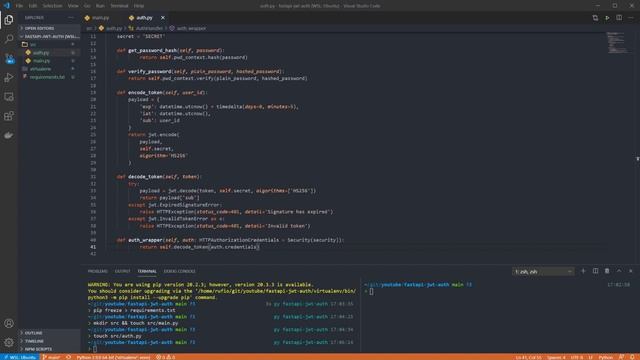Image resolution: width=640 pixels, height=360 pixels.
Task: Select Python language mode in status bar
Action: [x=606, y=357]
